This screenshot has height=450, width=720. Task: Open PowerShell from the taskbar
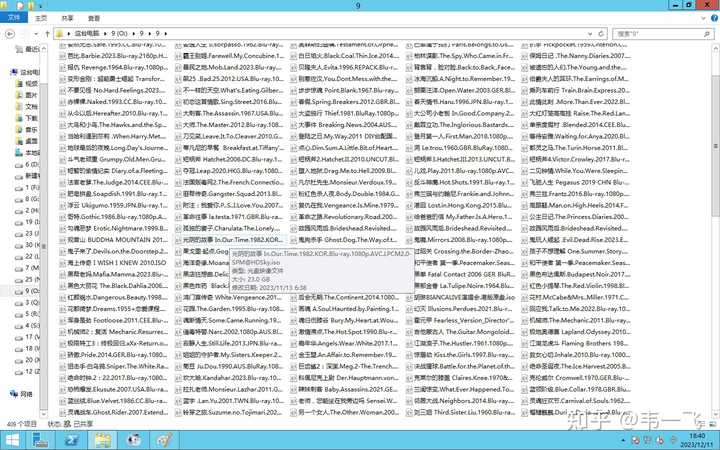[72, 440]
